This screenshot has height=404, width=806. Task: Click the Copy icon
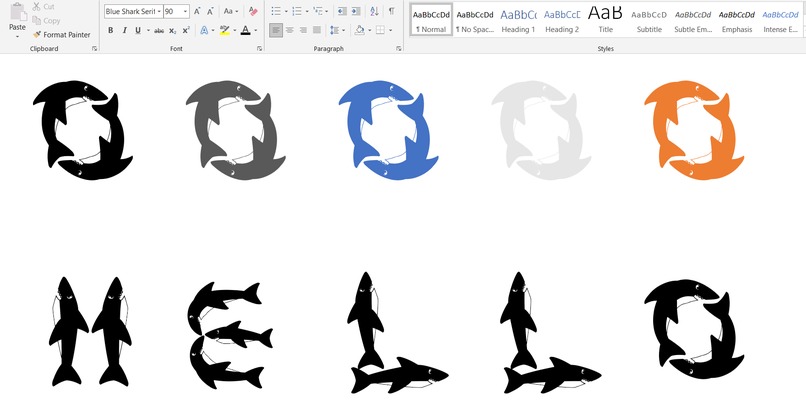36,21
